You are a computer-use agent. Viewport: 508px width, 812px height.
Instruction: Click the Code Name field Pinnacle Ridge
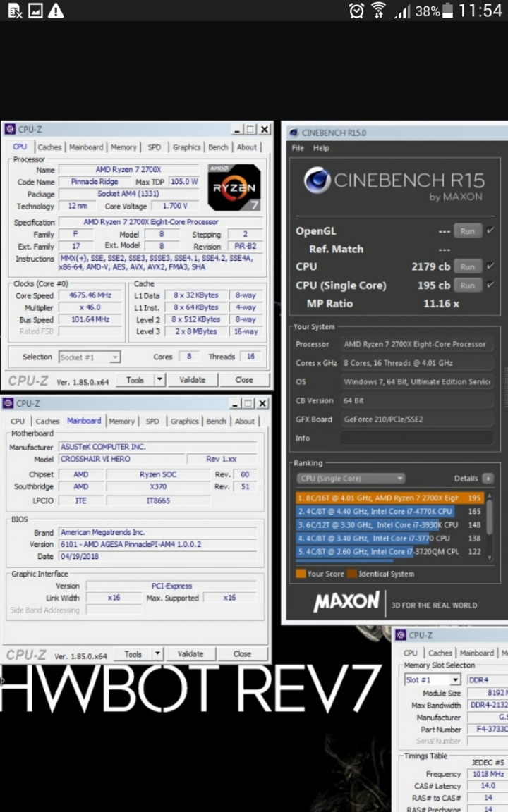pos(95,182)
